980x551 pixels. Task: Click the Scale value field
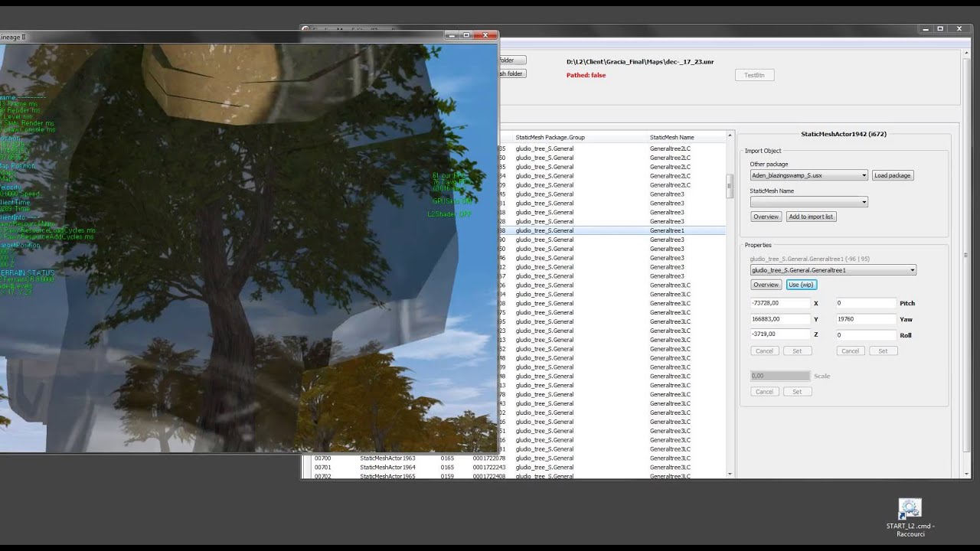(x=780, y=376)
